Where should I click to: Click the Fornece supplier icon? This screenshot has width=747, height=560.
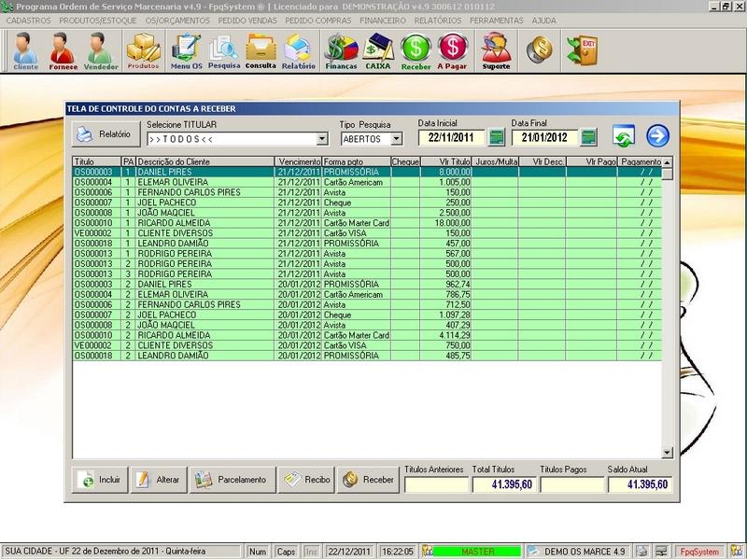[63, 50]
